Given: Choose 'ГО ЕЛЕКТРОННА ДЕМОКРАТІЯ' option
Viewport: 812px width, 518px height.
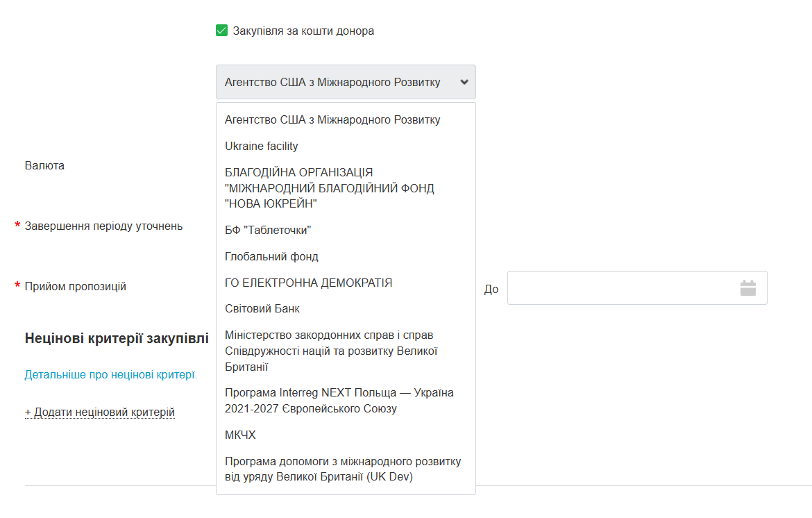Looking at the screenshot, I should coord(309,283).
